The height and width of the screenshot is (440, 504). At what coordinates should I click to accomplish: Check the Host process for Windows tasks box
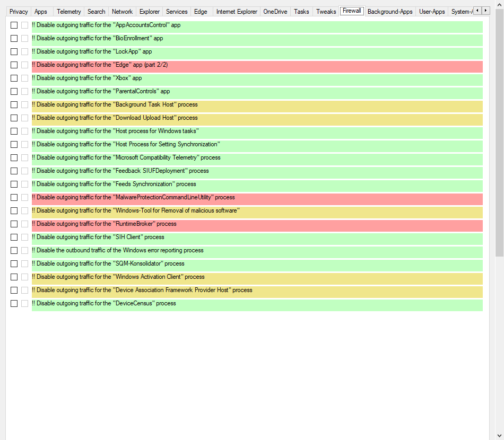coord(14,131)
